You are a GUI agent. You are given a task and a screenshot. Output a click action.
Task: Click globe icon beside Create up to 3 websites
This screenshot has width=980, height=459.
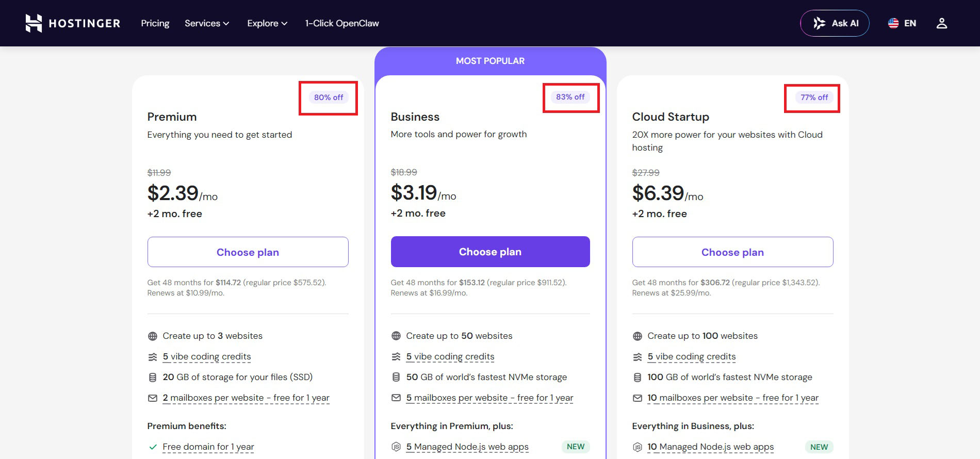click(153, 336)
